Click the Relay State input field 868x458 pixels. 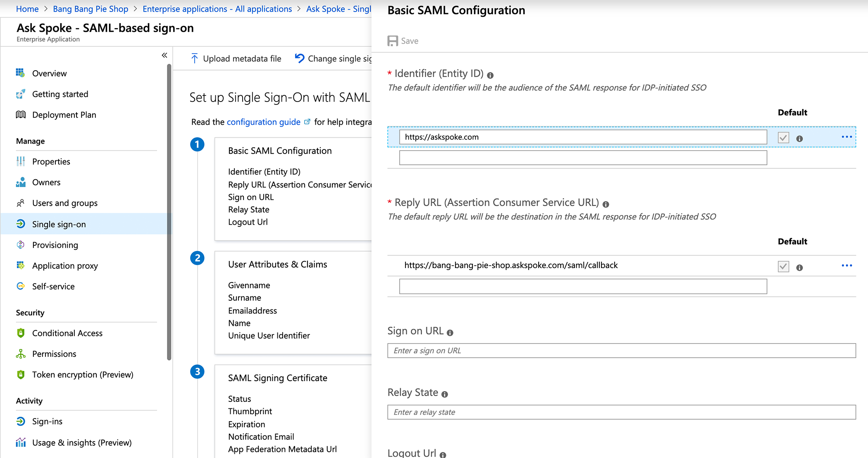point(622,412)
